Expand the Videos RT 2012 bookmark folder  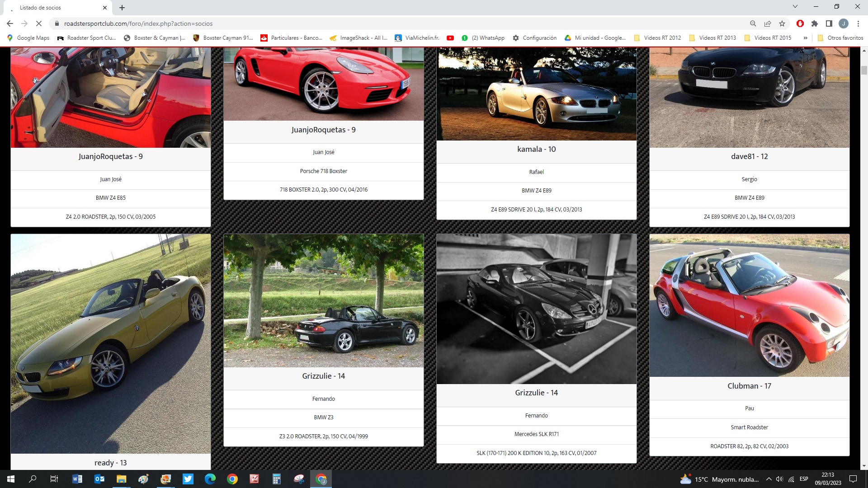click(657, 38)
